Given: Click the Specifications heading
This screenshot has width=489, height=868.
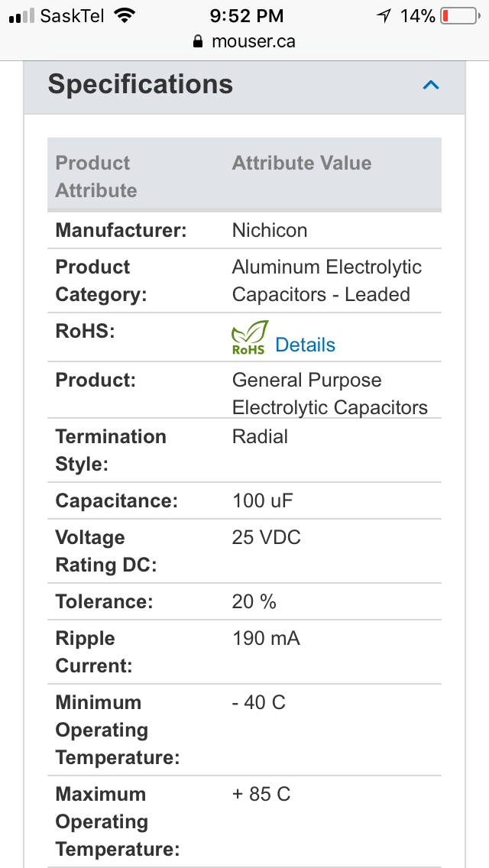Looking at the screenshot, I should pyautogui.click(x=140, y=84).
